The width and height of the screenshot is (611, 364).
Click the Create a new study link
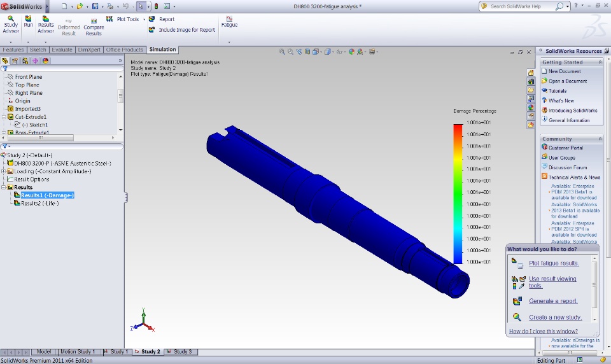pyautogui.click(x=555, y=318)
